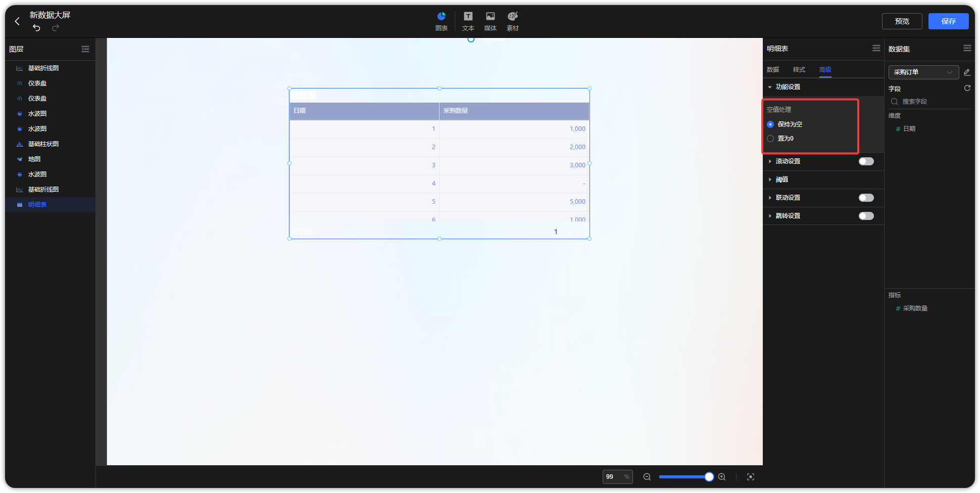
Task: Select the 置为0 radio option
Action: 770,139
